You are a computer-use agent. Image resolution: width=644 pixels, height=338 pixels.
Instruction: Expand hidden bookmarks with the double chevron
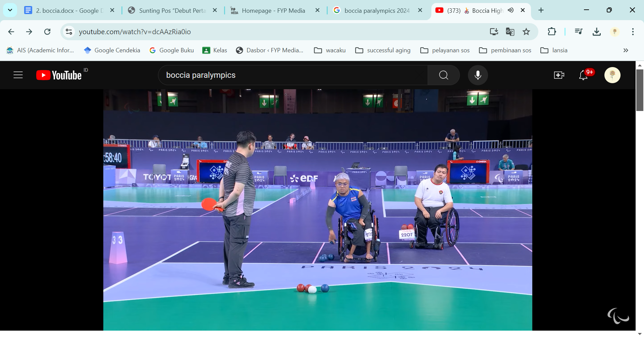[626, 50]
